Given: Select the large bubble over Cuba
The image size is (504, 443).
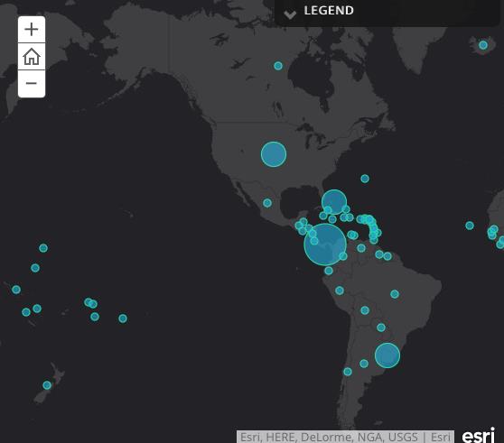Looking at the screenshot, I should pyautogui.click(x=334, y=202).
